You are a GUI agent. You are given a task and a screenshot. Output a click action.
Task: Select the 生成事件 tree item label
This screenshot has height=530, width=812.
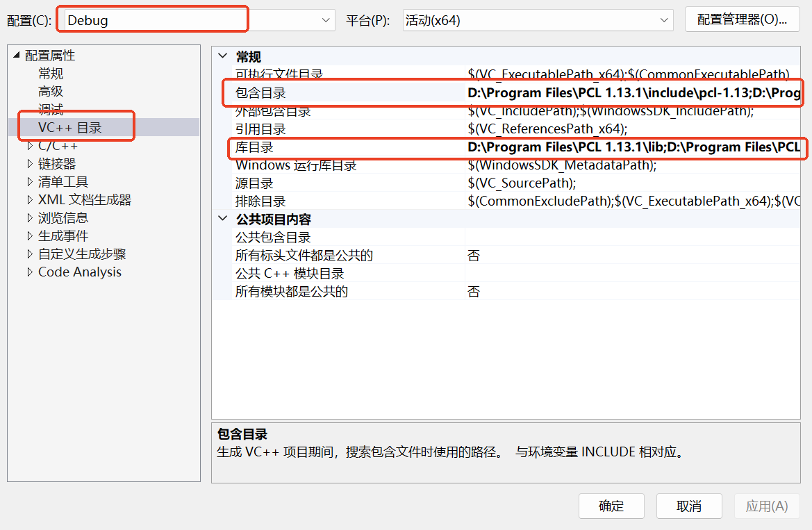(63, 236)
